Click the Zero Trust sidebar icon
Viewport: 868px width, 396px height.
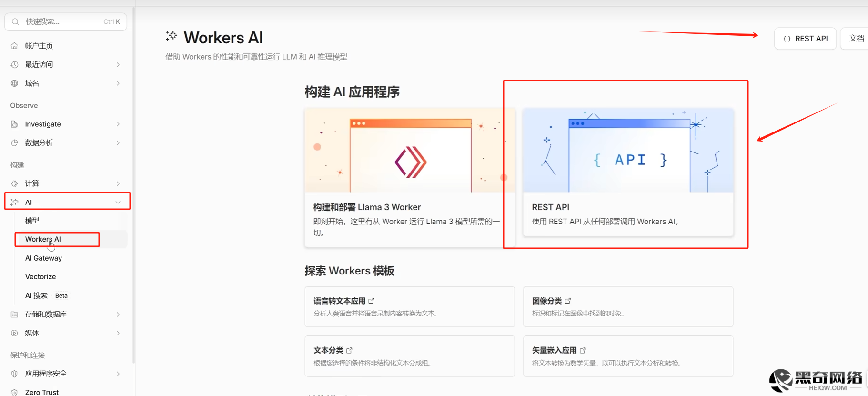[x=14, y=392]
